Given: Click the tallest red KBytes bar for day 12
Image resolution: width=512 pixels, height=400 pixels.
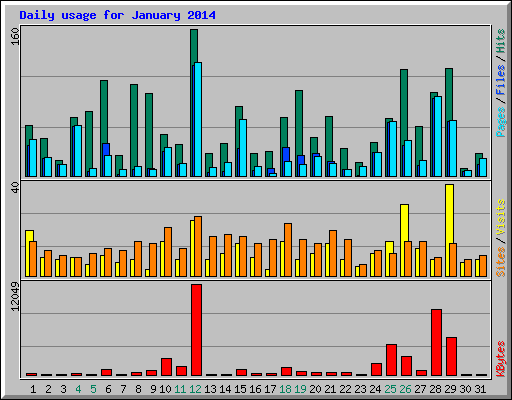Looking at the screenshot, I should pos(196,330).
